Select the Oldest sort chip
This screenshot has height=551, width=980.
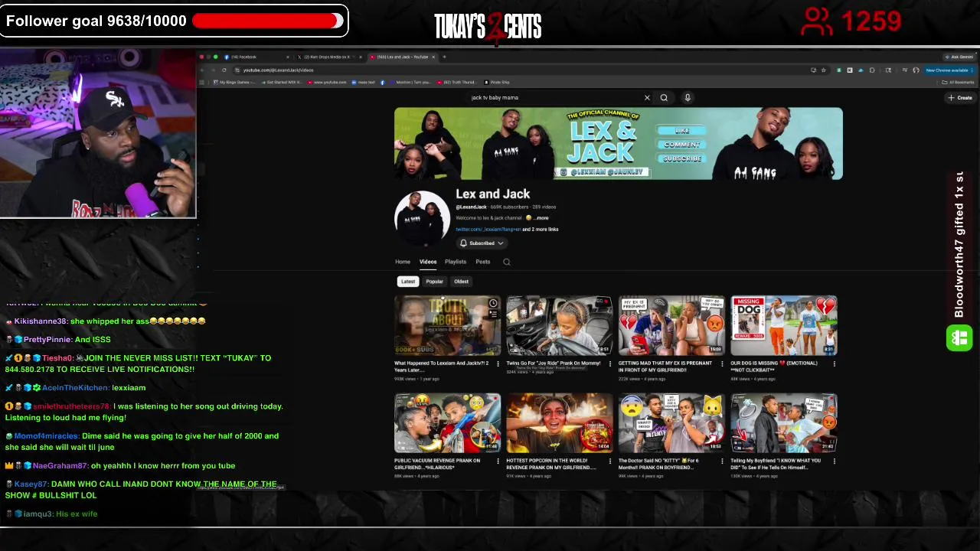point(461,282)
